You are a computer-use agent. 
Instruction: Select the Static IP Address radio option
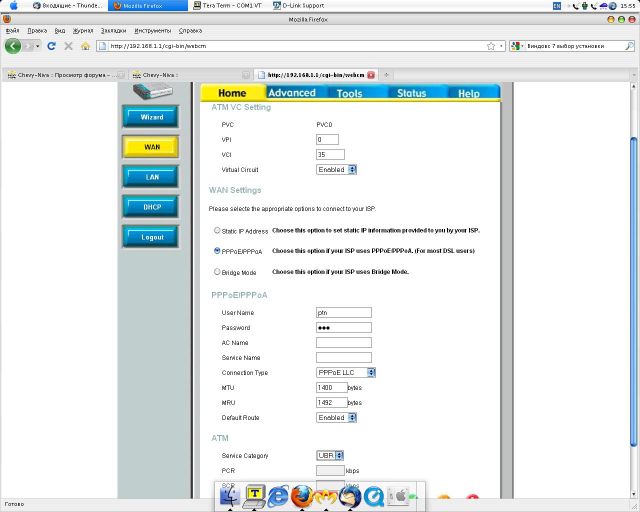click(216, 231)
